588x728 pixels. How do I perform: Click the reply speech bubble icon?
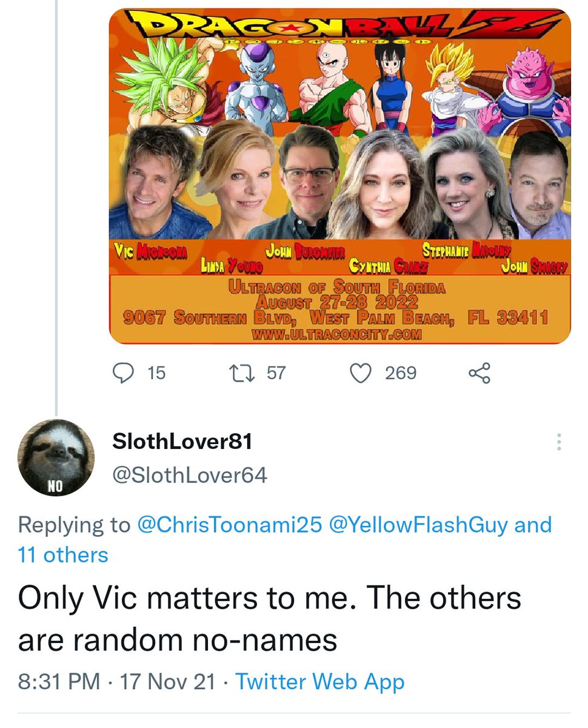pos(125,372)
